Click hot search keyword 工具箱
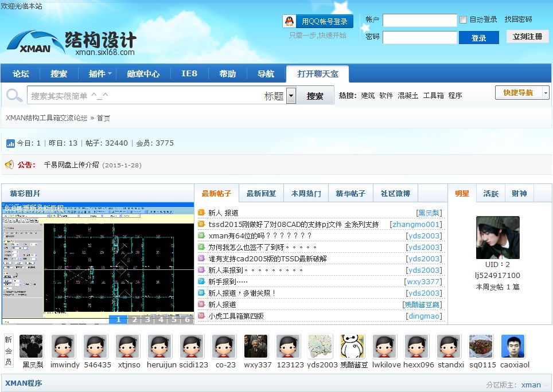The height and width of the screenshot is (392, 553). click(x=433, y=96)
